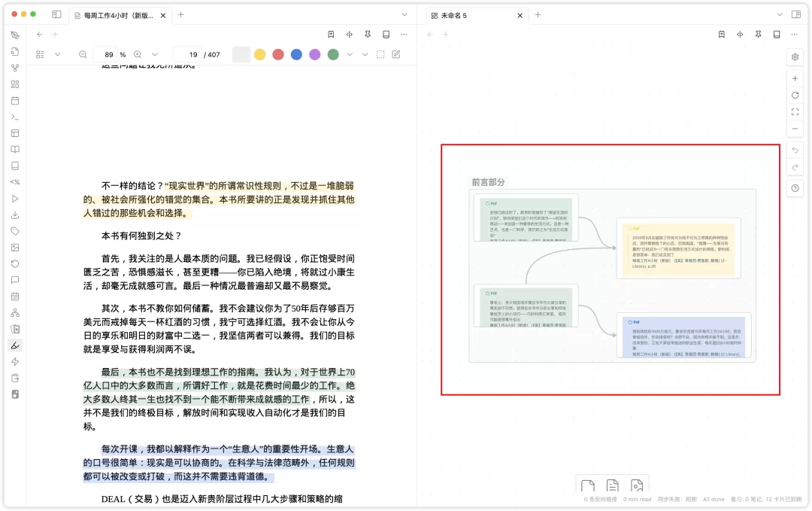The image size is (812, 511).
Task: Open graph view from the ribbon
Action: coord(15,68)
